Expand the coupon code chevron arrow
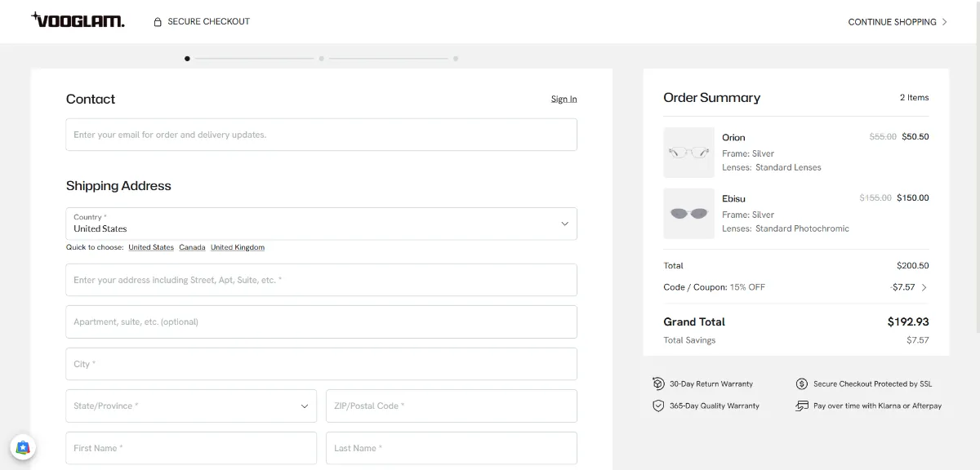 click(x=924, y=287)
